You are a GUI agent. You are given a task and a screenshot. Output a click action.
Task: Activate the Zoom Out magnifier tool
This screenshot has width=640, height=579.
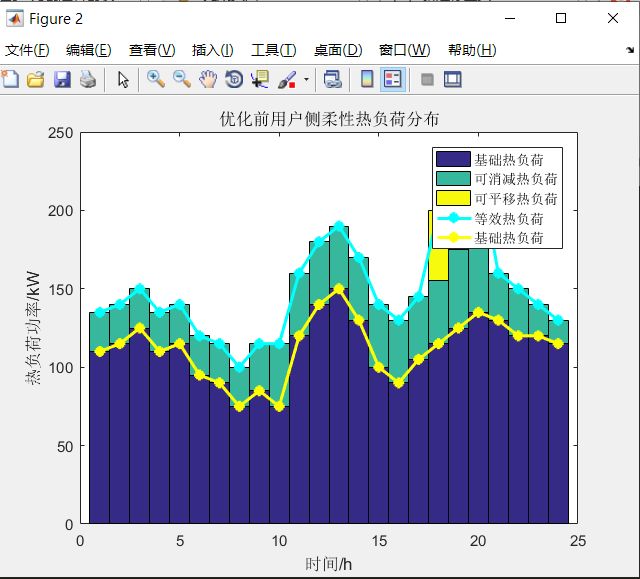point(182,79)
